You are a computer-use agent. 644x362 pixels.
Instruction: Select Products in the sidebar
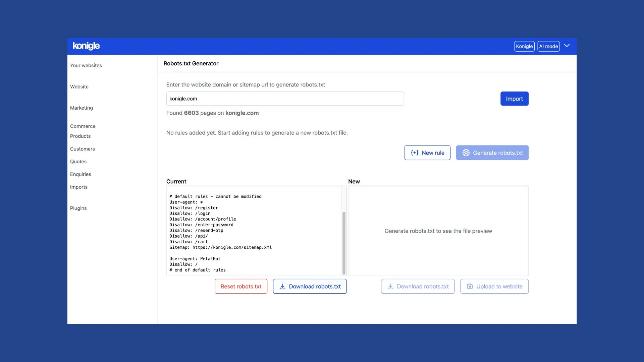click(x=80, y=136)
